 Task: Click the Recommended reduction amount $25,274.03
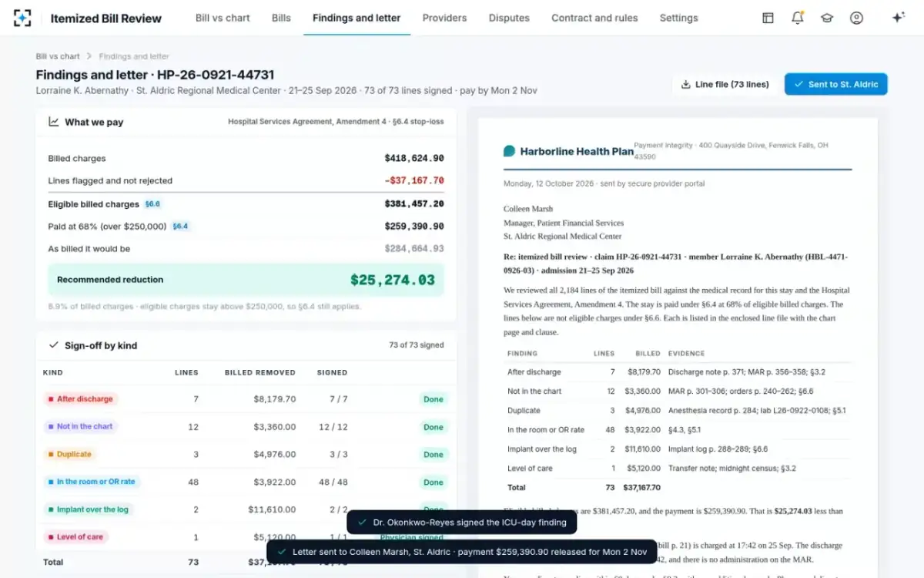tap(393, 280)
